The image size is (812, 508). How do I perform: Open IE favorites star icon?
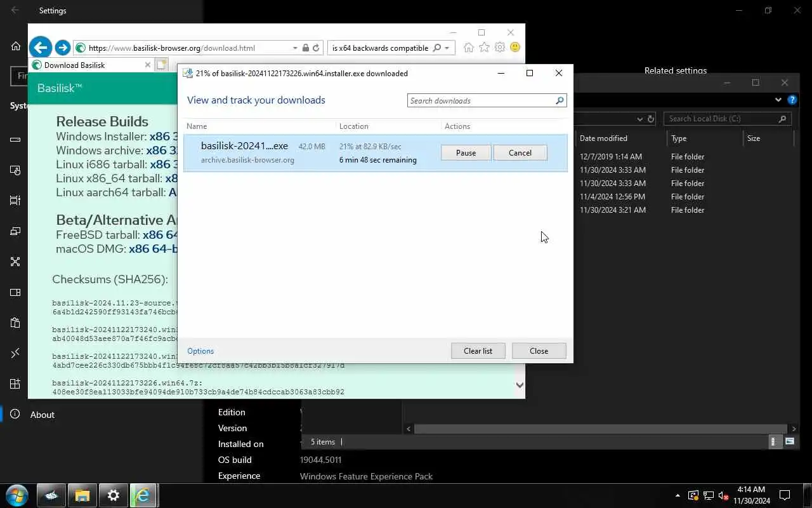coord(484,48)
